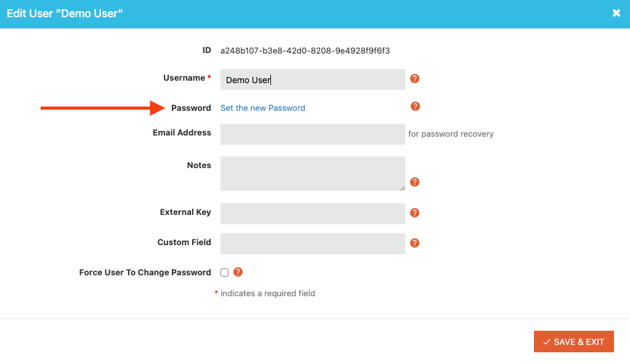Open help icon beside Notes textarea

[x=414, y=182]
